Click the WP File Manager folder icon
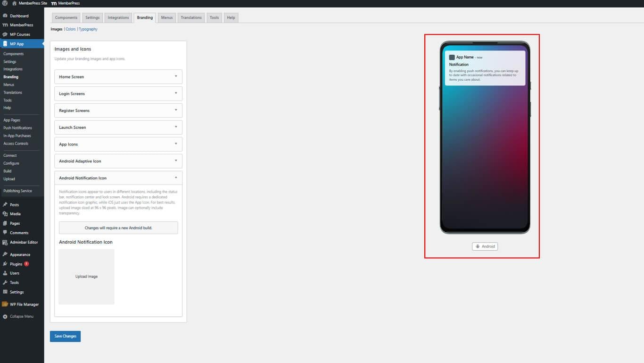Image resolution: width=644 pixels, height=363 pixels. pyautogui.click(x=5, y=304)
